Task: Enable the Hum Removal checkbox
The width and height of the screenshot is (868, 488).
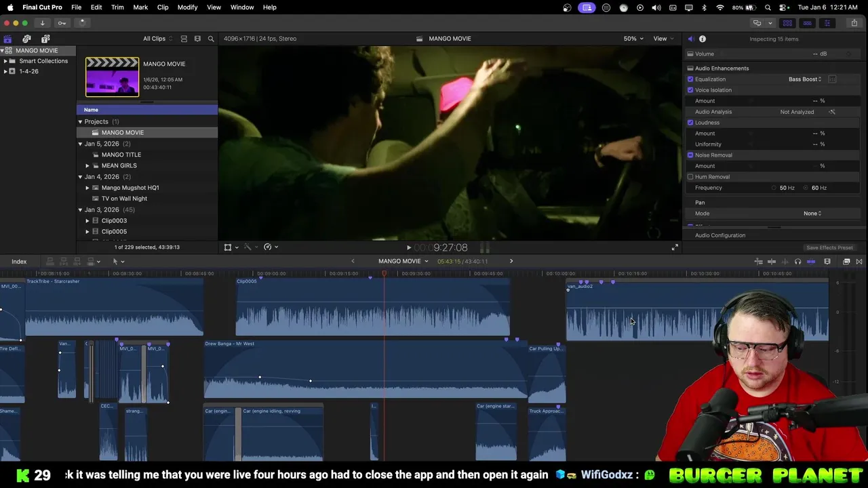Action: click(x=690, y=177)
